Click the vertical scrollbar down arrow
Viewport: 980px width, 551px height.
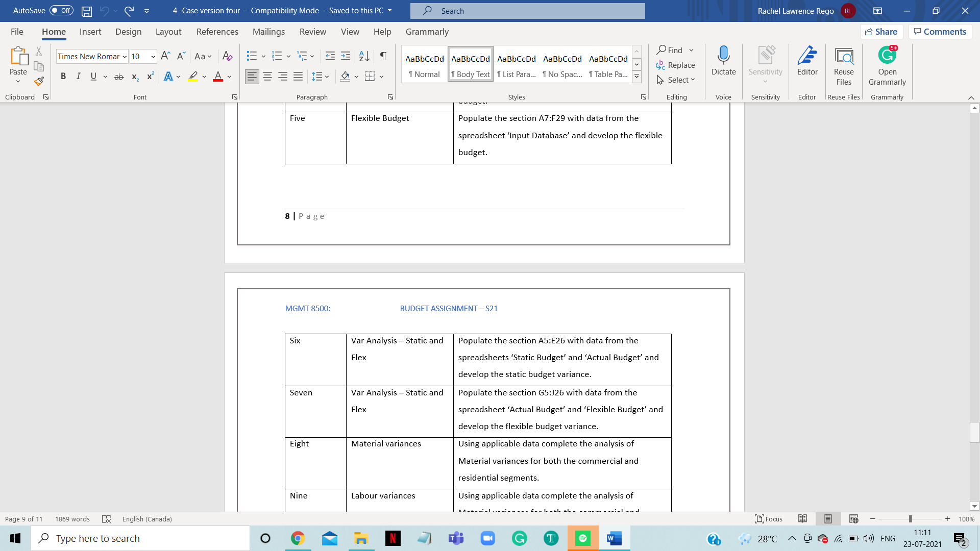coord(974,506)
